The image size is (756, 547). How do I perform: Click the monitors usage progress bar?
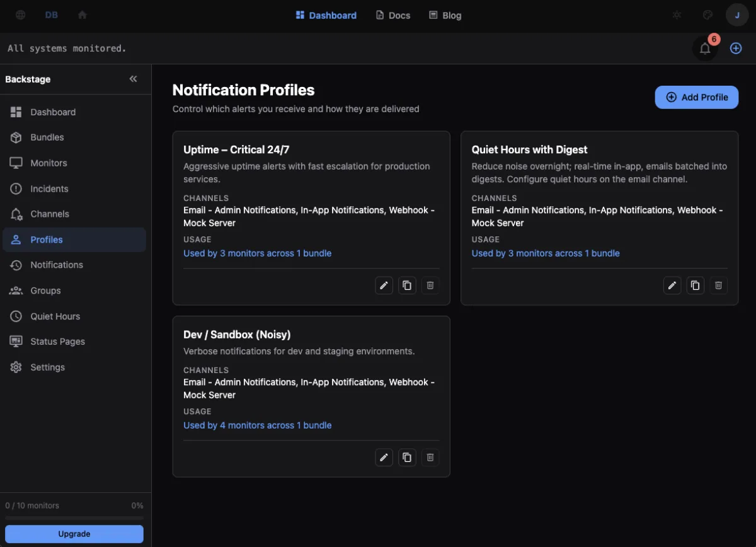click(x=74, y=518)
